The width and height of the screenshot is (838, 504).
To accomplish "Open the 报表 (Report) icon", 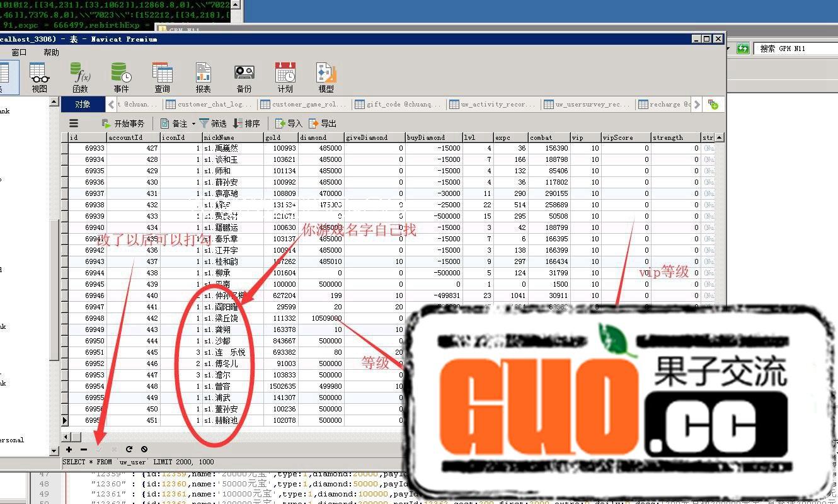I will pos(203,77).
